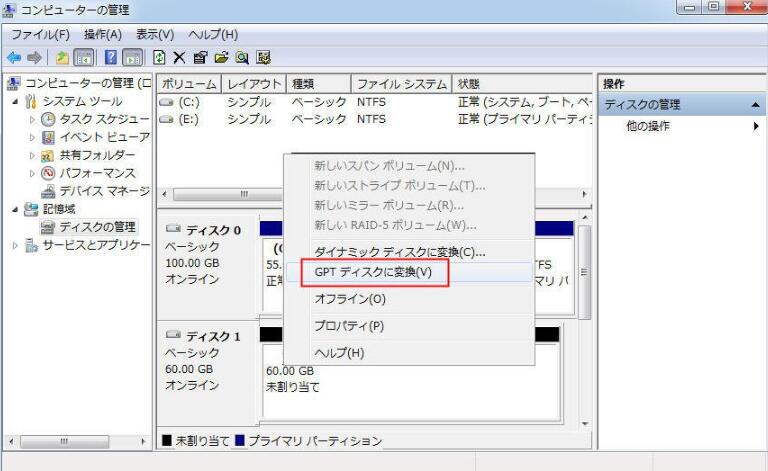Screen dimensions: 768x471
Task: Collapse the 記憶域 tree node
Action: point(15,210)
